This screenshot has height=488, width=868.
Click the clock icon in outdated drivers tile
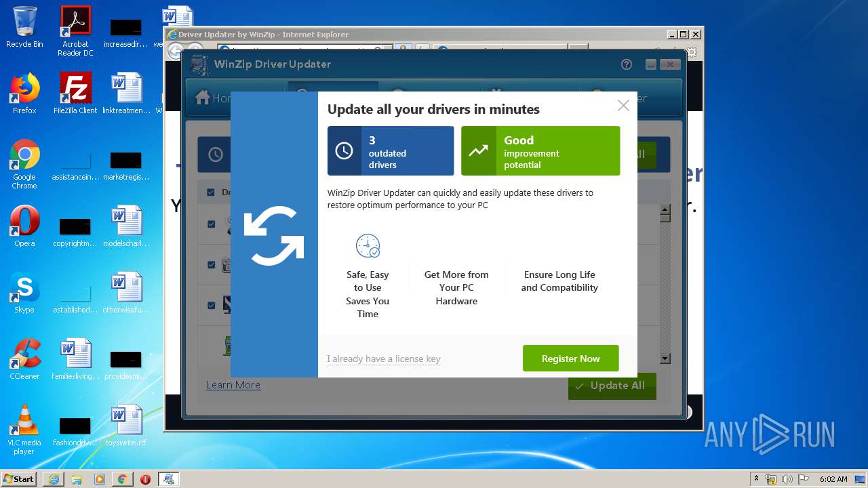[344, 150]
